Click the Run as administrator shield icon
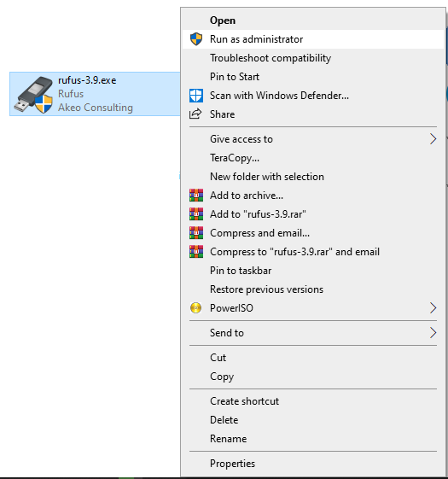 [196, 39]
